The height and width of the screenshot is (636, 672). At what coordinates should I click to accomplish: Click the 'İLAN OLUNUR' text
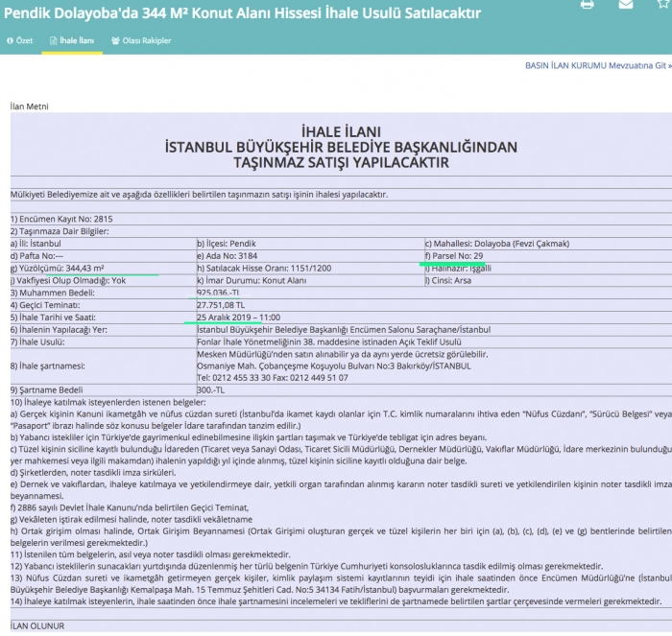(37, 625)
